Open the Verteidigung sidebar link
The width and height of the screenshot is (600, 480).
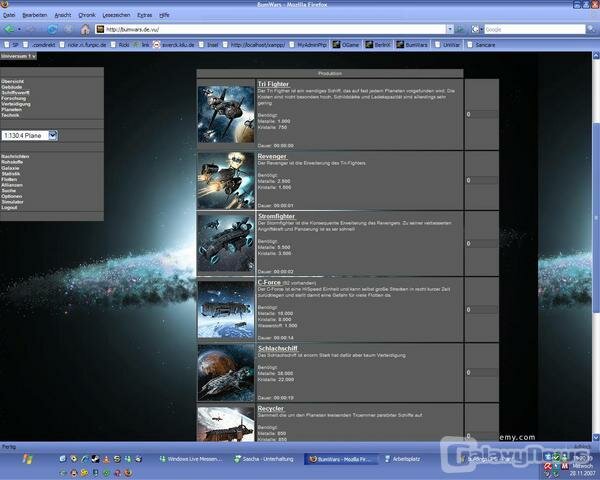[16, 104]
